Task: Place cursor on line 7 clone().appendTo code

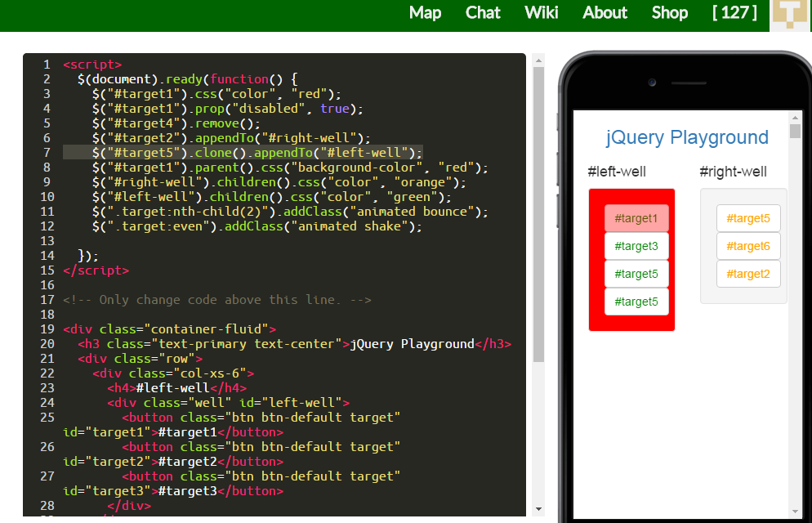Action: pyautogui.click(x=257, y=153)
